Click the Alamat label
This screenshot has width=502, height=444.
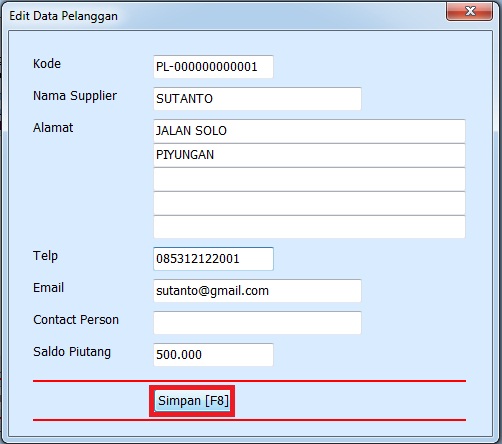(x=53, y=128)
